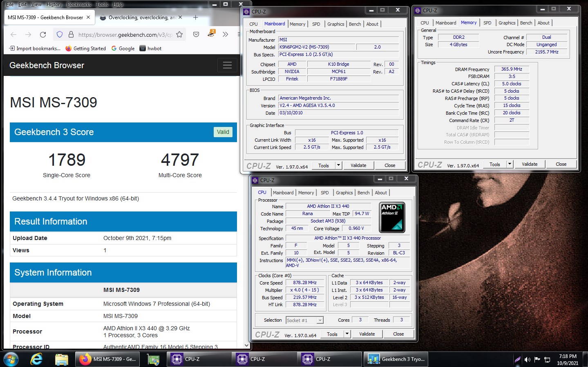Screen dimensions: 588x367
Task: Close the MSI MS-7309 Geekbench tab
Action: point(88,18)
